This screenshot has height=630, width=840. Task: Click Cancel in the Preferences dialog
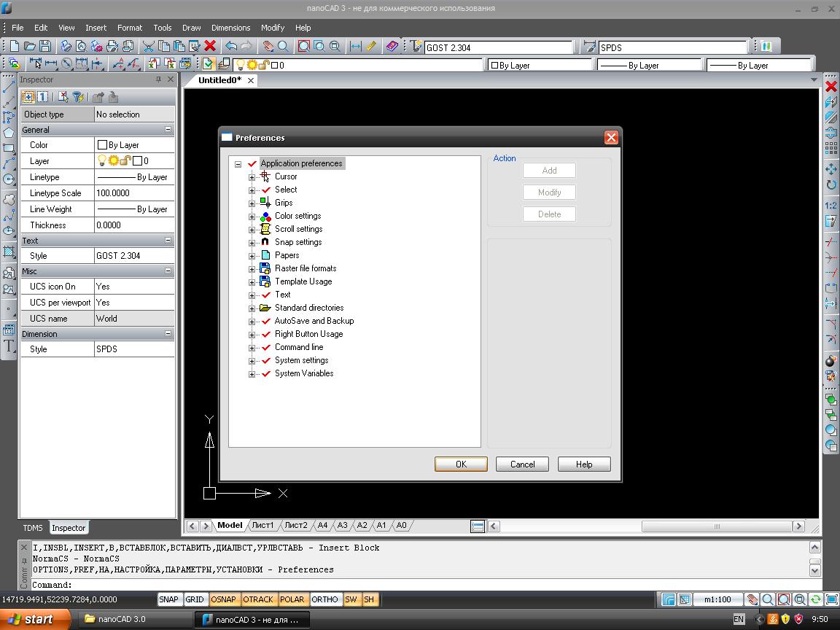point(522,464)
